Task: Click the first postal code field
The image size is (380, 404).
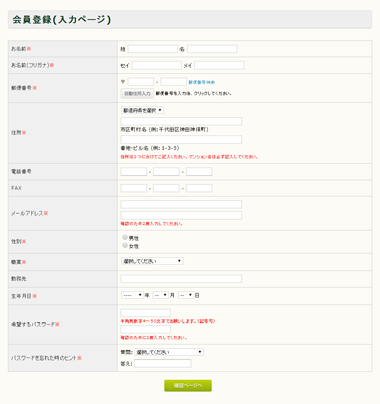Action: coord(141,82)
